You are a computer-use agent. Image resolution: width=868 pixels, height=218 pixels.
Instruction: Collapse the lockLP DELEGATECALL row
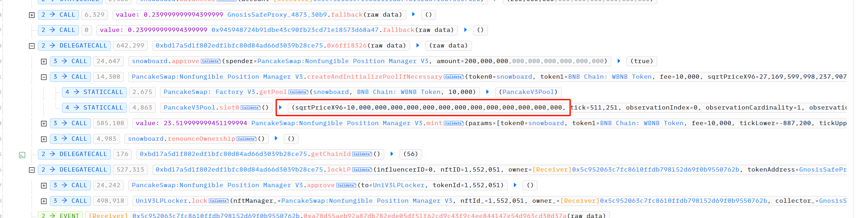(x=32, y=170)
